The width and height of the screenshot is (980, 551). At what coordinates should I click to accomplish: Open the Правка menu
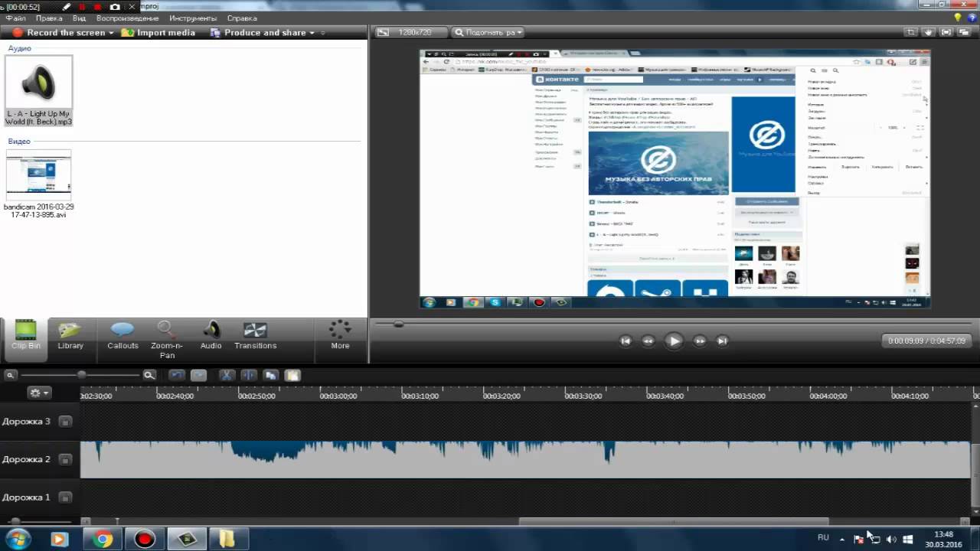click(x=49, y=18)
